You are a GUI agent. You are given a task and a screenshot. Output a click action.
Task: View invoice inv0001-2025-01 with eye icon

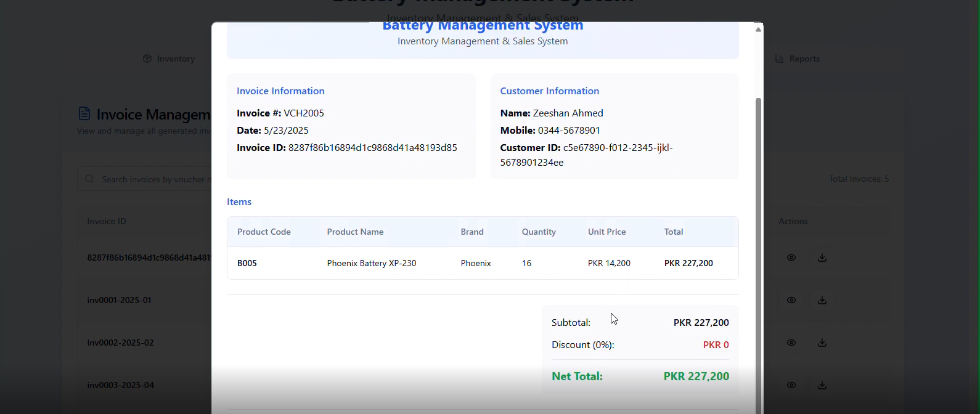tap(791, 301)
